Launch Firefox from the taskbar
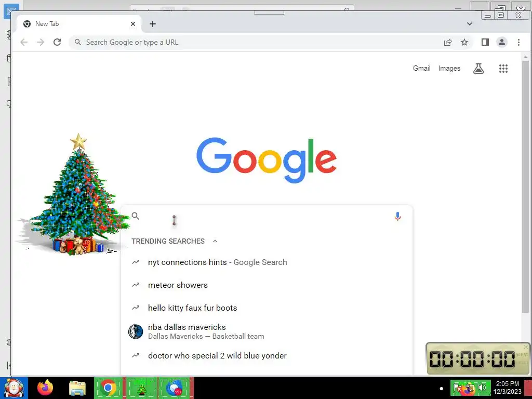The height and width of the screenshot is (399, 532). coord(45,388)
